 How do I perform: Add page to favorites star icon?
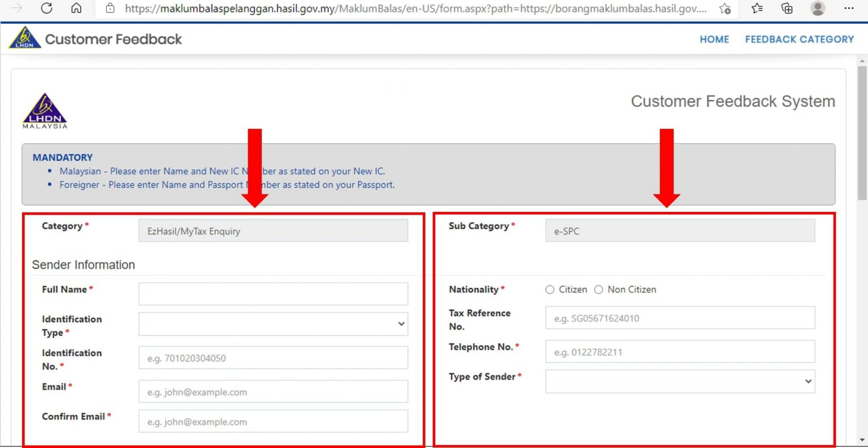click(724, 8)
